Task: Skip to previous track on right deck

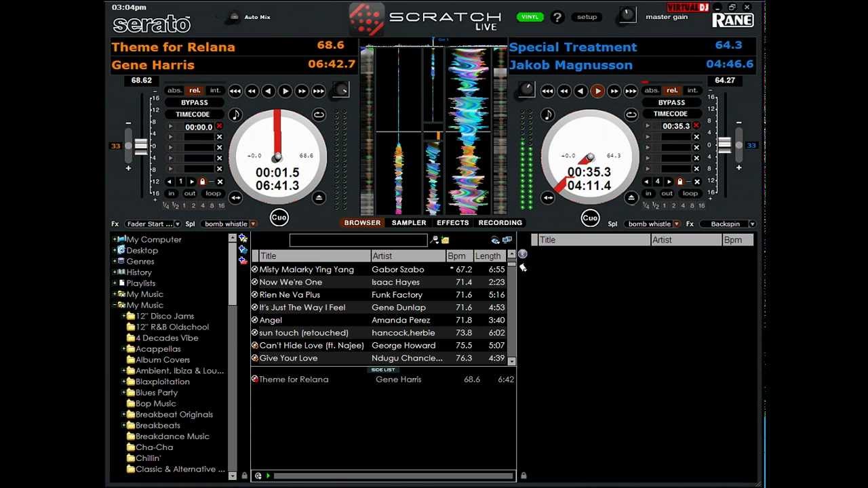Action: tap(547, 91)
